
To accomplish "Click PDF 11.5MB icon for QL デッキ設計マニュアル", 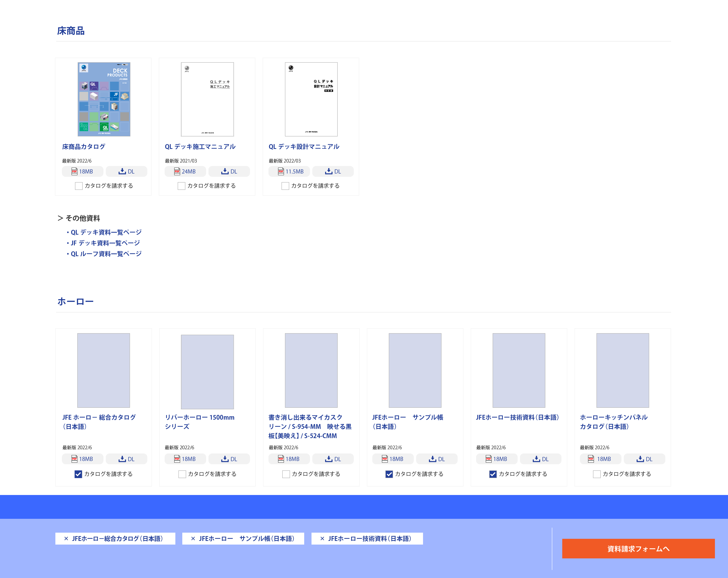I will click(281, 171).
